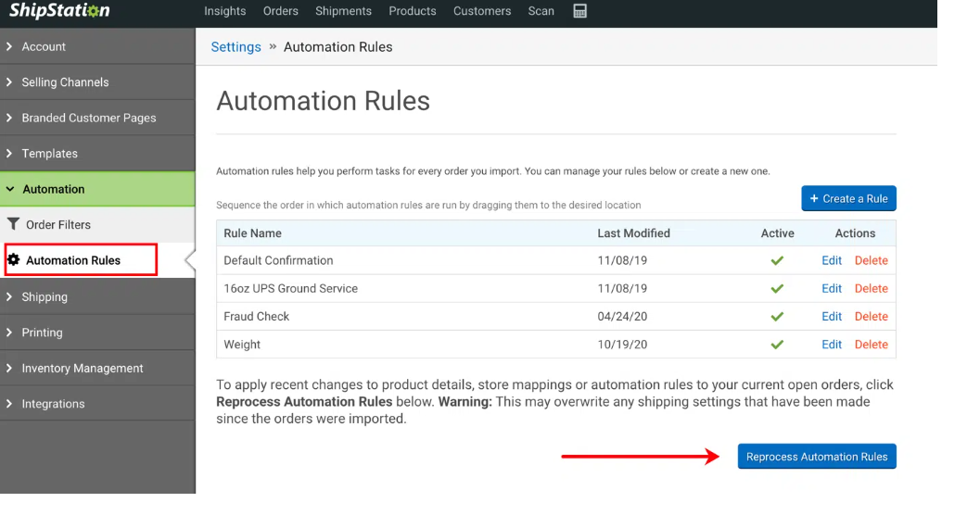Select the Default Confirmation rule name

click(x=278, y=260)
